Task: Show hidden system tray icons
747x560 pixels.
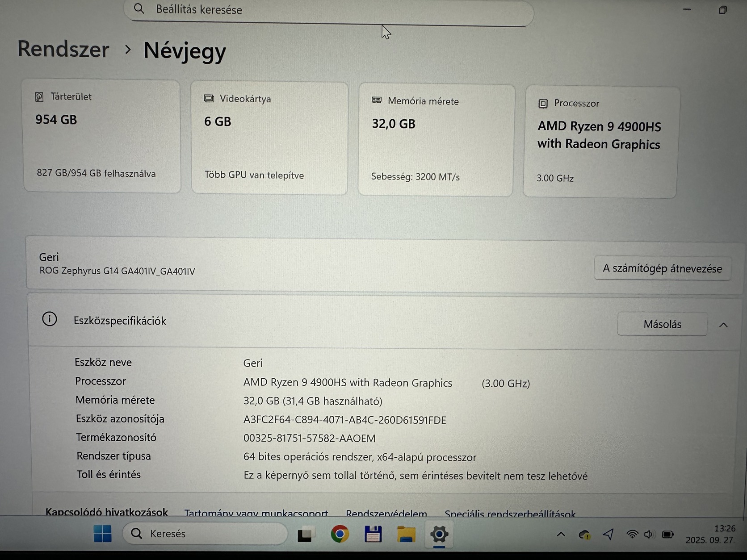Action: (x=561, y=534)
